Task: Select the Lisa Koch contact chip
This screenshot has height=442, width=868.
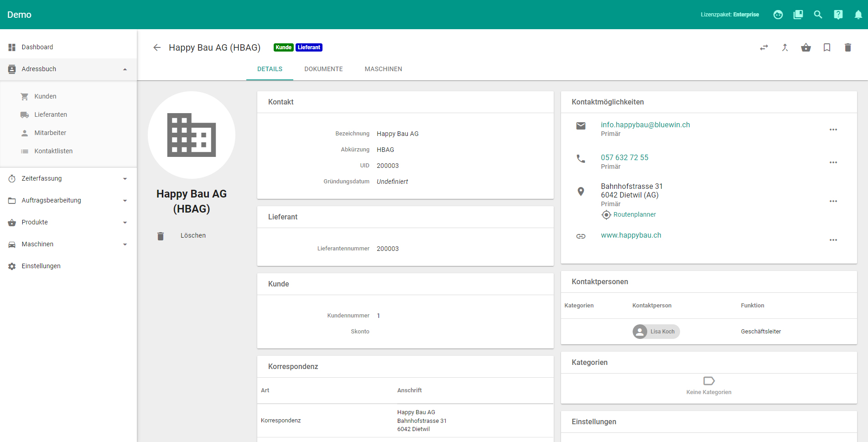Action: click(x=656, y=332)
